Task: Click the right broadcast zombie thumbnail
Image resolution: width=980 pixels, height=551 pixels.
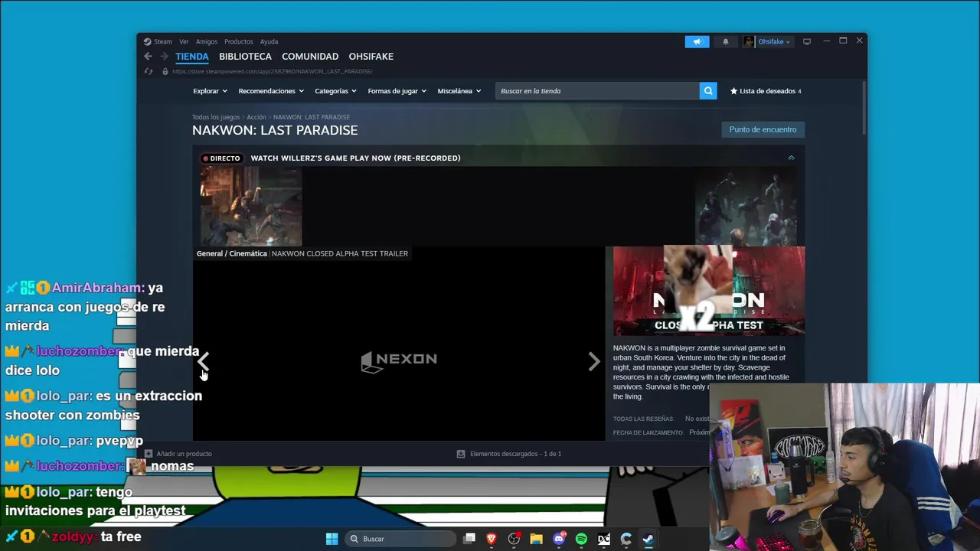Action: pyautogui.click(x=746, y=207)
